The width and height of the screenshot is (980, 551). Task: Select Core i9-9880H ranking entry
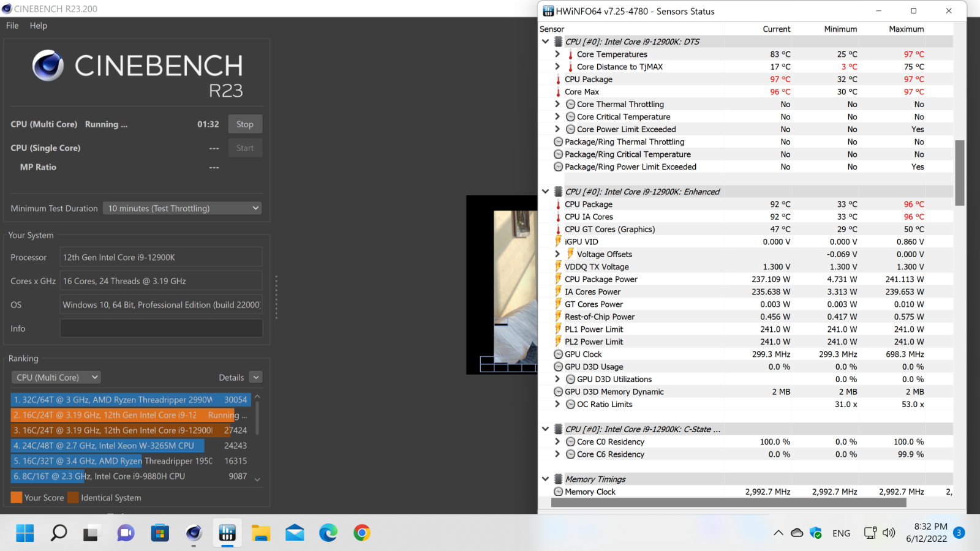pos(130,476)
